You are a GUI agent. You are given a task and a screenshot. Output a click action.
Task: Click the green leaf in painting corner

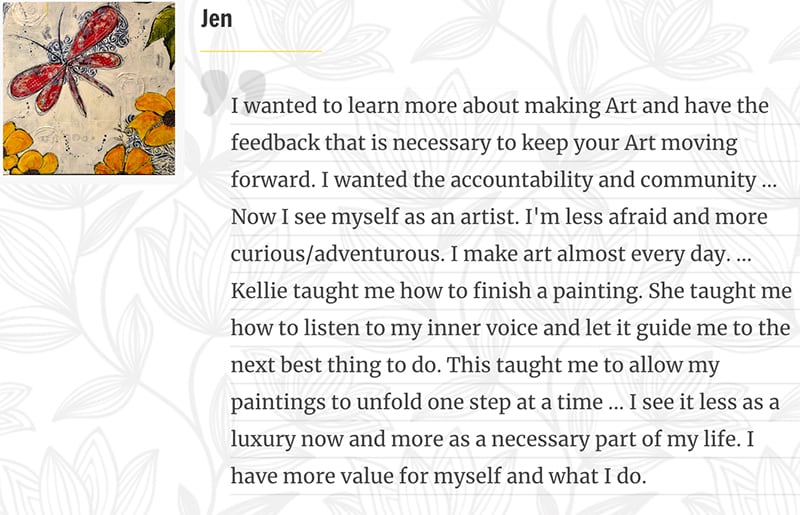pos(162,28)
